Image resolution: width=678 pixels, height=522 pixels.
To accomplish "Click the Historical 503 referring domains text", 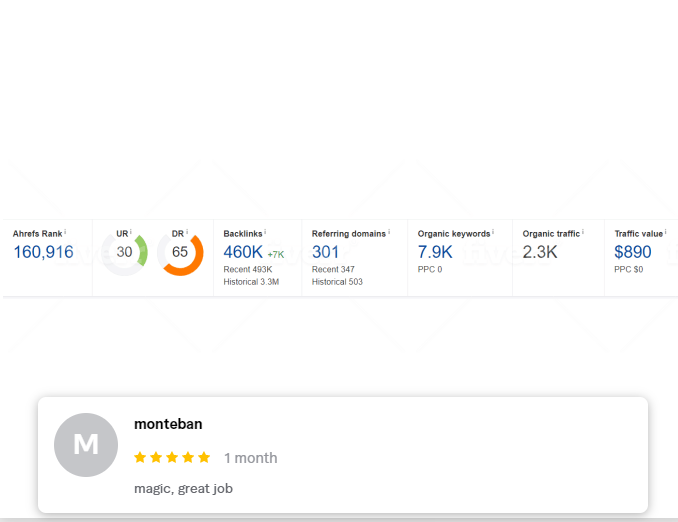I will click(x=337, y=282).
